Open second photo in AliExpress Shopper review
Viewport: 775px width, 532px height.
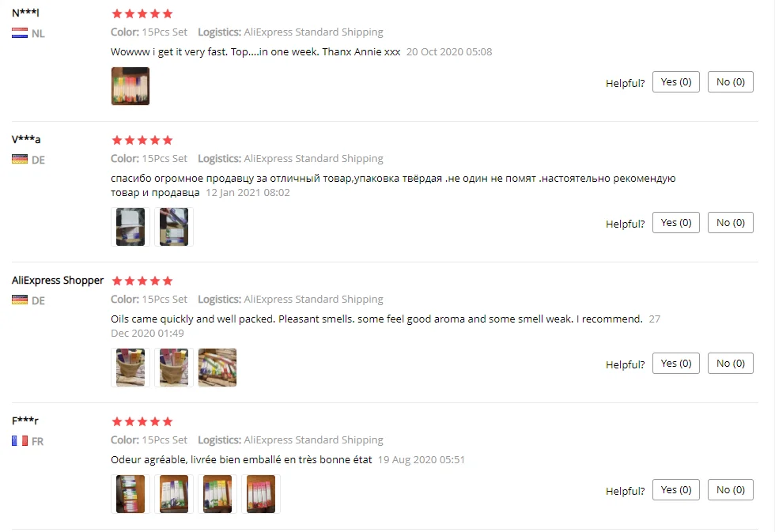[173, 368]
